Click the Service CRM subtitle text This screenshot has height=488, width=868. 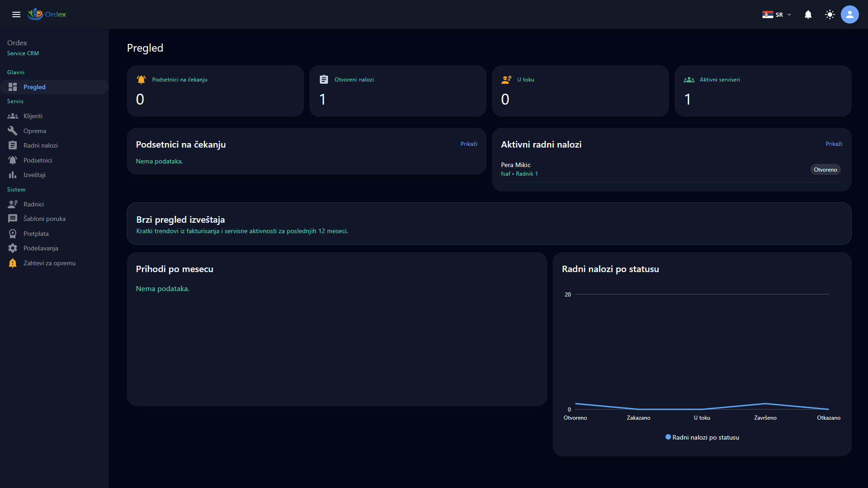23,53
